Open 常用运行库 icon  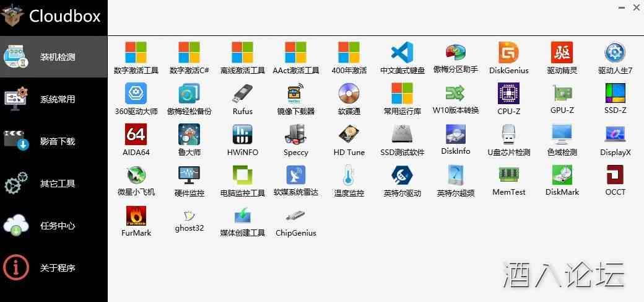(x=402, y=94)
